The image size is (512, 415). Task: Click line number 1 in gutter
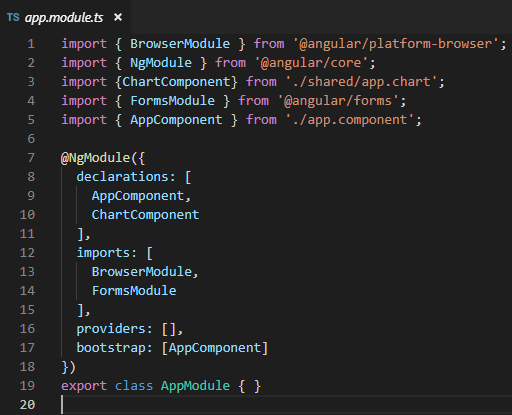[31, 44]
